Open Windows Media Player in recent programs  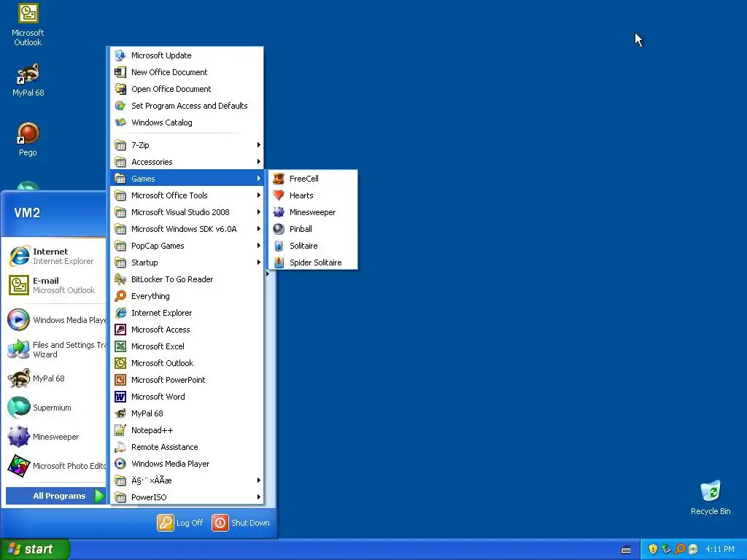pos(55,320)
